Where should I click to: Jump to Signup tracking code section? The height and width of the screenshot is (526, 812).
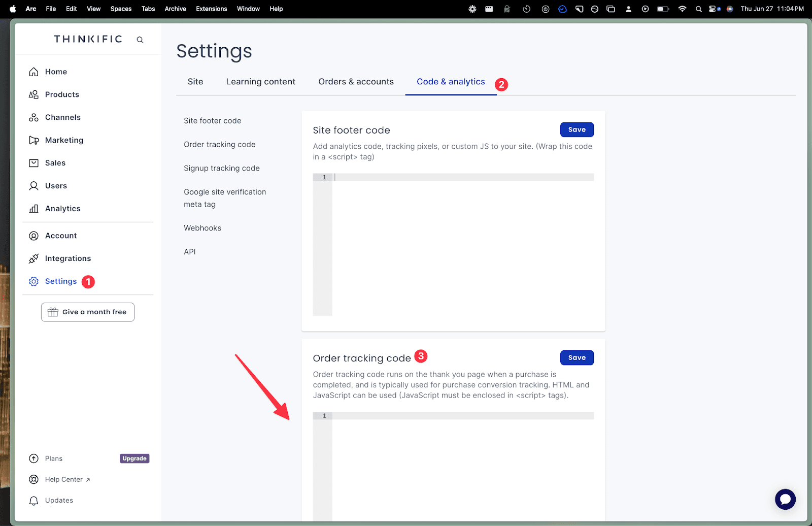click(x=222, y=169)
